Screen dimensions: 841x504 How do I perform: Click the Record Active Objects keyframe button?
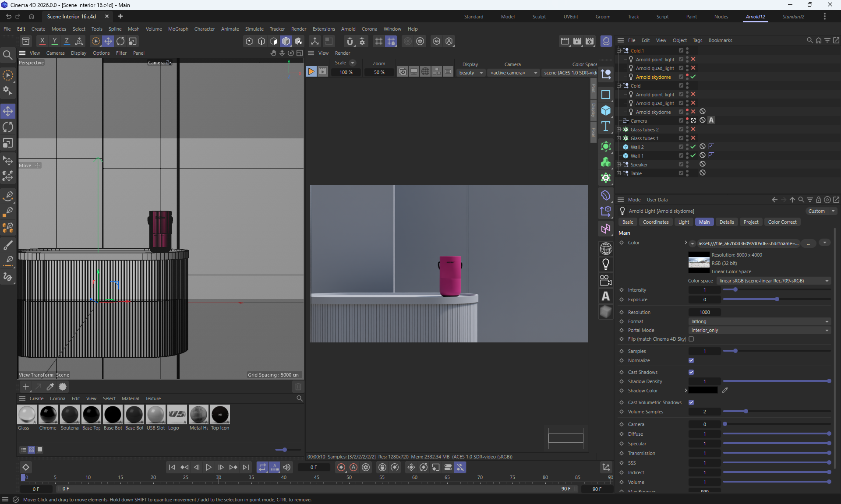pos(341,467)
